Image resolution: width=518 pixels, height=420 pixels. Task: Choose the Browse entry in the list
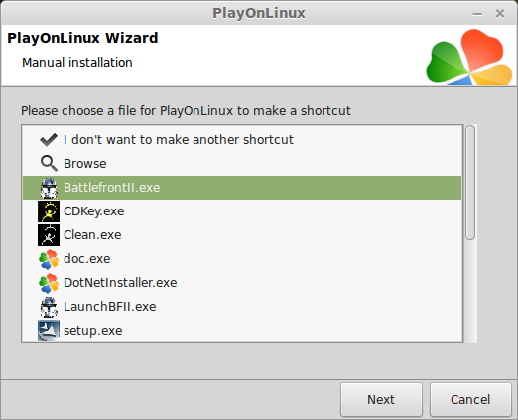pyautogui.click(x=242, y=164)
